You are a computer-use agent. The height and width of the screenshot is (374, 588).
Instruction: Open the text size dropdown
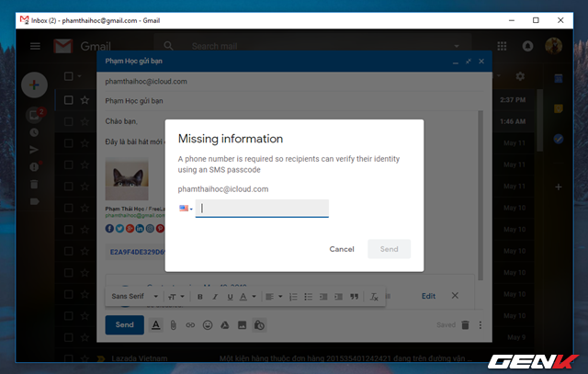pos(176,296)
